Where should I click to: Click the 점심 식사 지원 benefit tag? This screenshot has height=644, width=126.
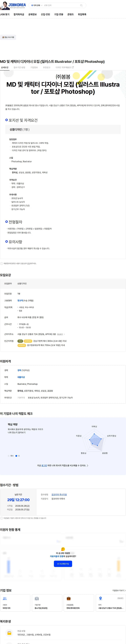click(8, 37)
